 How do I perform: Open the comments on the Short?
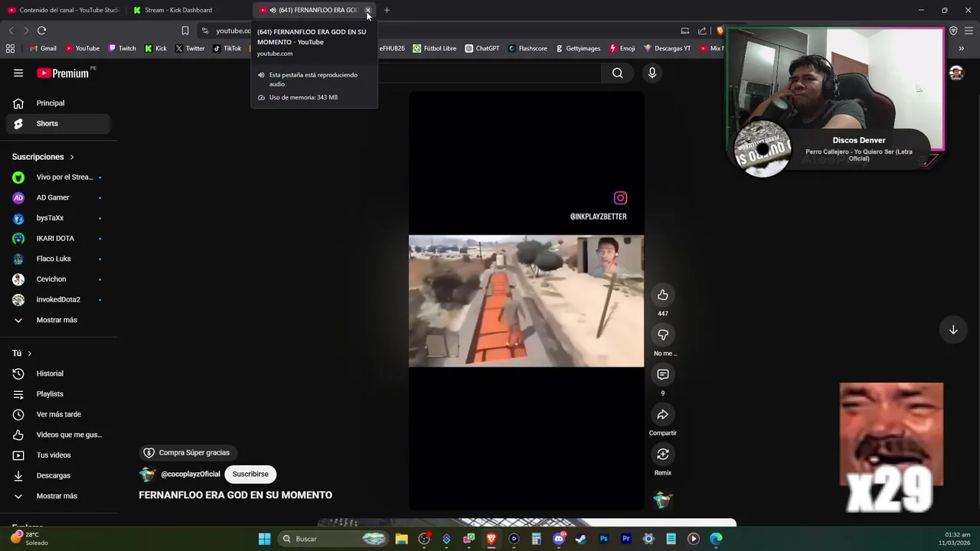(x=663, y=374)
